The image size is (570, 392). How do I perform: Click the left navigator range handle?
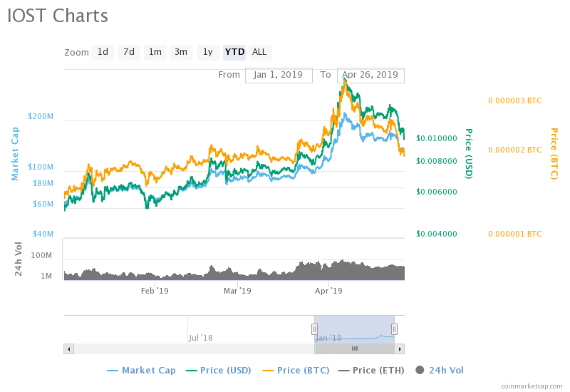tap(314, 329)
